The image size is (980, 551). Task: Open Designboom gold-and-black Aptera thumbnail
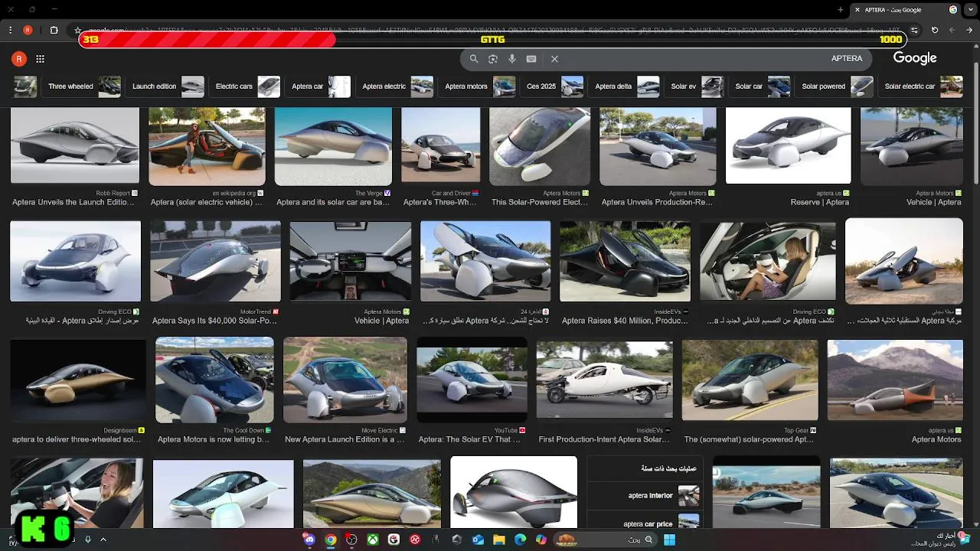(x=78, y=381)
